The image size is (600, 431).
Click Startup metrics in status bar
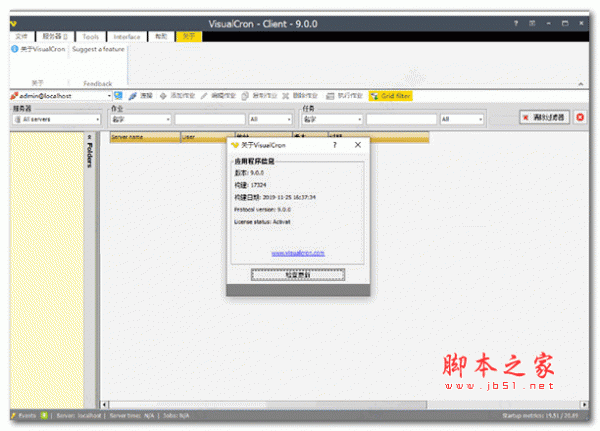540,416
